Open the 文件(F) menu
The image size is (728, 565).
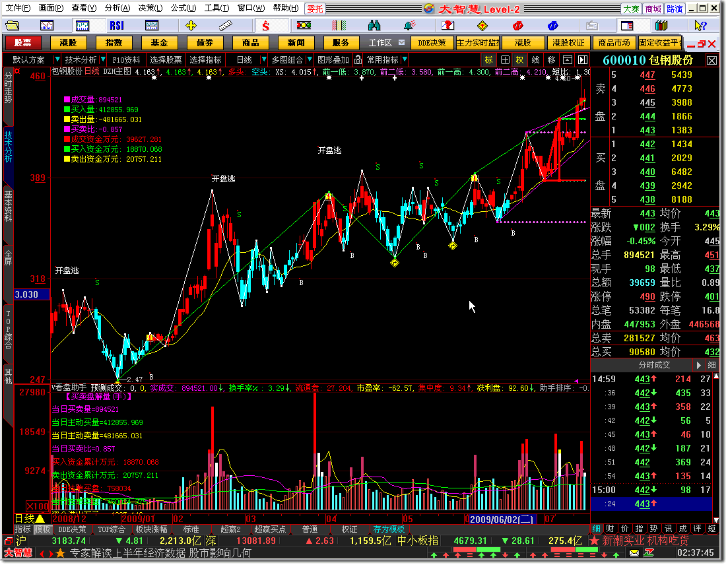pyautogui.click(x=18, y=8)
